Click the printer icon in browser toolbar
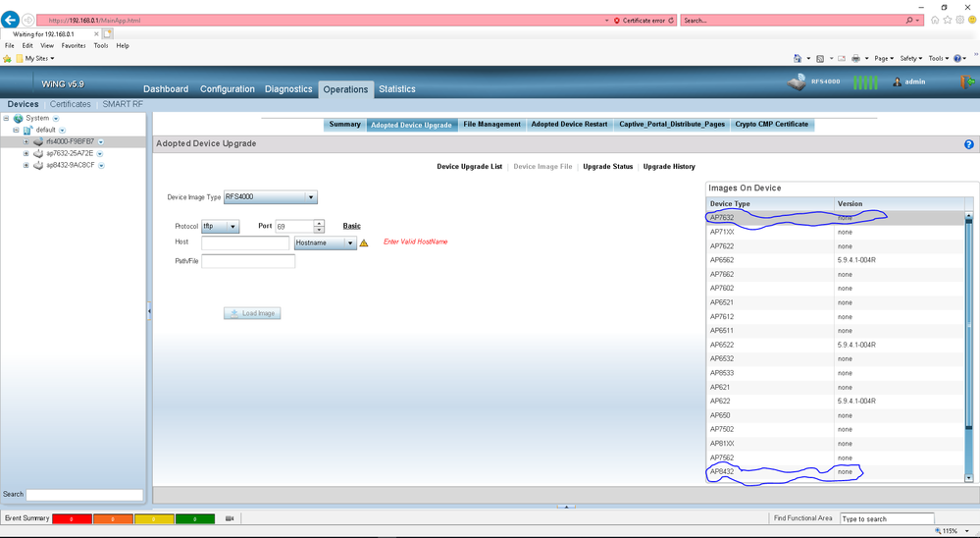980x538 pixels. pos(855,59)
